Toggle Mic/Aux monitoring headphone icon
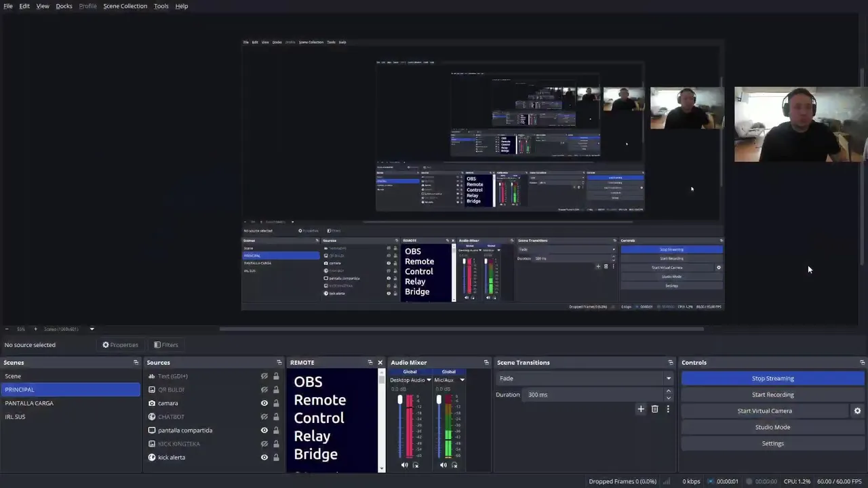 tap(454, 465)
